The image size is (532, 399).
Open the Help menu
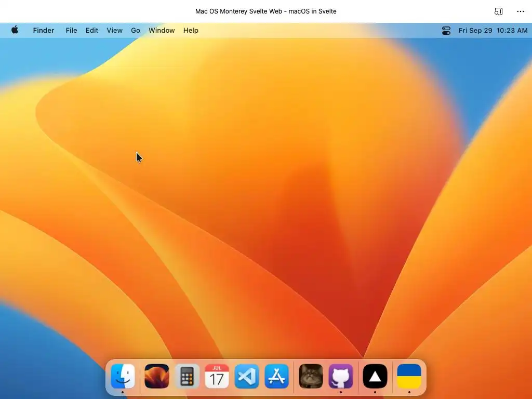coord(191,31)
